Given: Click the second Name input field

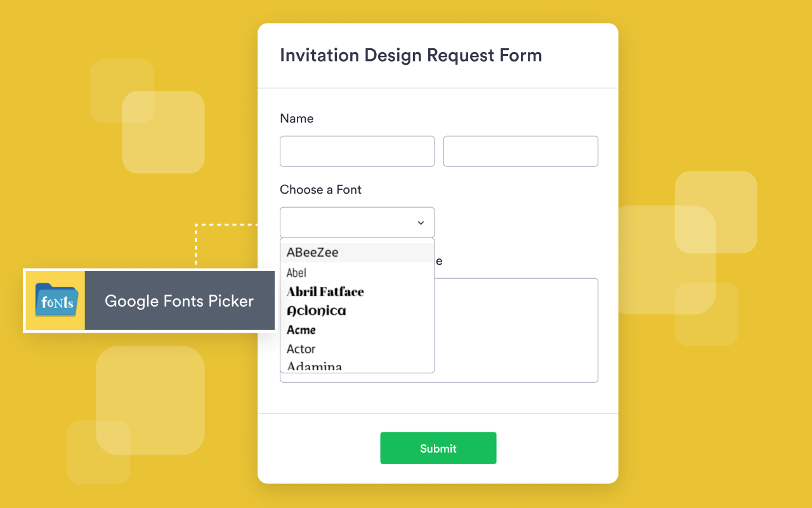Looking at the screenshot, I should tap(520, 151).
